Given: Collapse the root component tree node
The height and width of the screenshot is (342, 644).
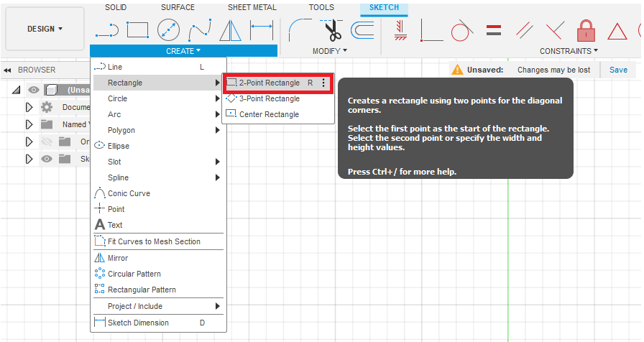Looking at the screenshot, I should (16, 90).
